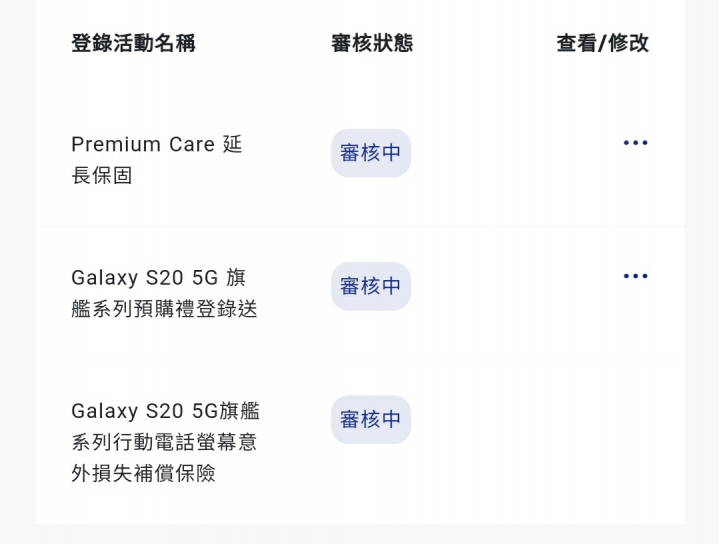Click 審核中 badge for 預購禮登錄送 row
This screenshot has width=720, height=544.
tap(371, 286)
